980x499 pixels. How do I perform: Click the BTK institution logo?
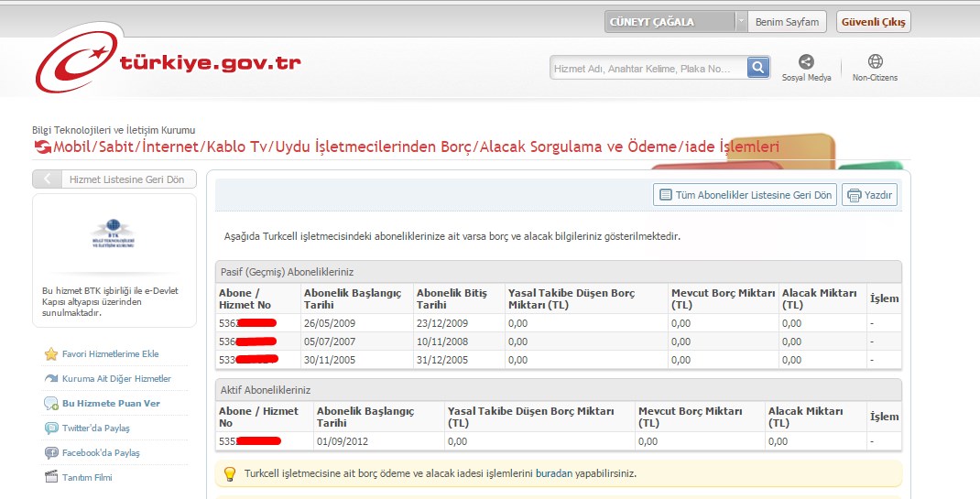(114, 233)
